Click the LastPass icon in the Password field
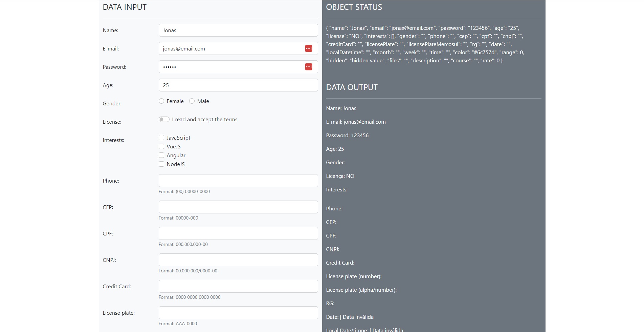 308,67
